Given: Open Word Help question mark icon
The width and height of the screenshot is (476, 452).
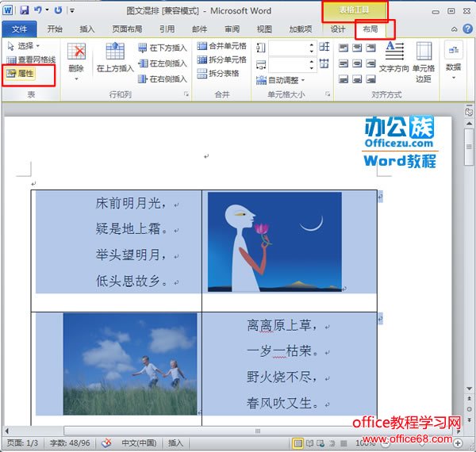Looking at the screenshot, I should coord(467,29).
